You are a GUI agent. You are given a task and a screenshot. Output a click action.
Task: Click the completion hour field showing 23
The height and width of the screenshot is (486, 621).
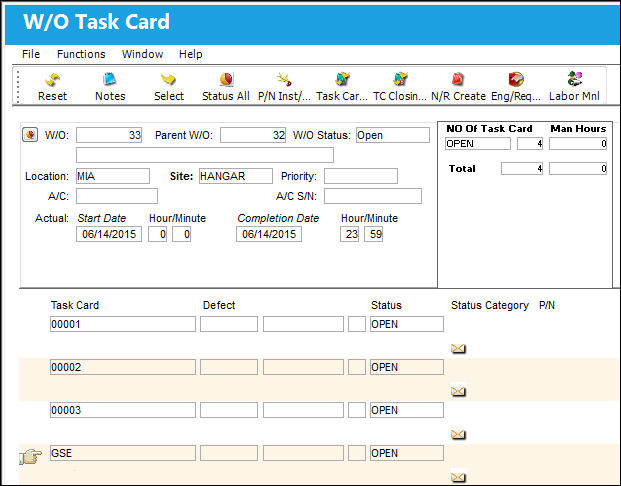(x=349, y=234)
